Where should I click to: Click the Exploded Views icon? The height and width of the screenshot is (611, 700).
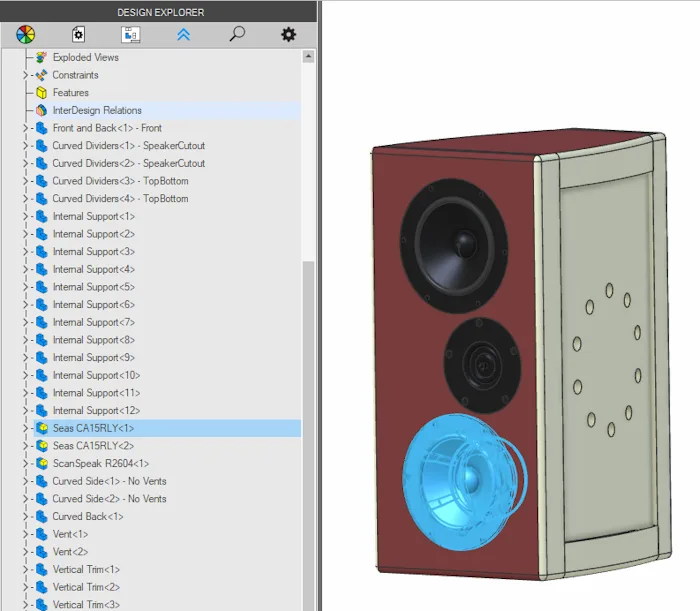tap(42, 57)
